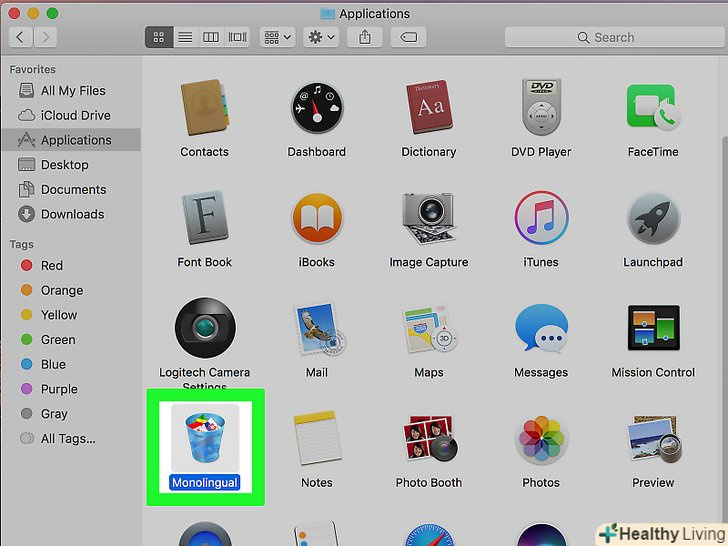Go back with the back arrow
Viewport: 728px width, 546px height.
(20, 37)
